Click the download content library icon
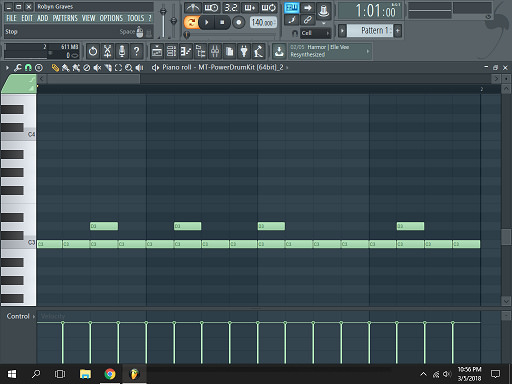 pyautogui.click(x=279, y=51)
